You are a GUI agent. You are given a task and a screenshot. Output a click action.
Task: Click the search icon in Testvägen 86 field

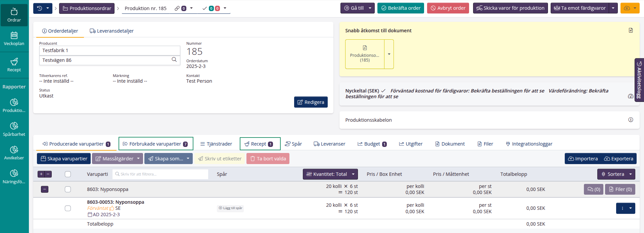coord(174,60)
